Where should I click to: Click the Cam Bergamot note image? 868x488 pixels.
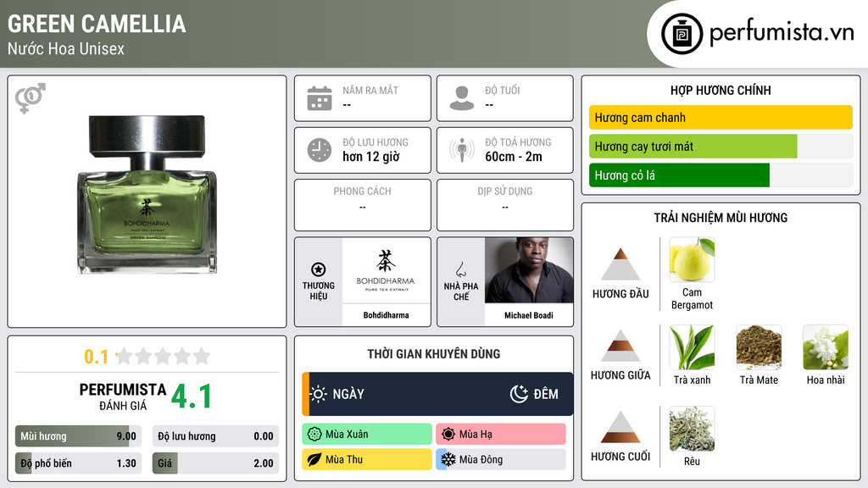coord(692,259)
